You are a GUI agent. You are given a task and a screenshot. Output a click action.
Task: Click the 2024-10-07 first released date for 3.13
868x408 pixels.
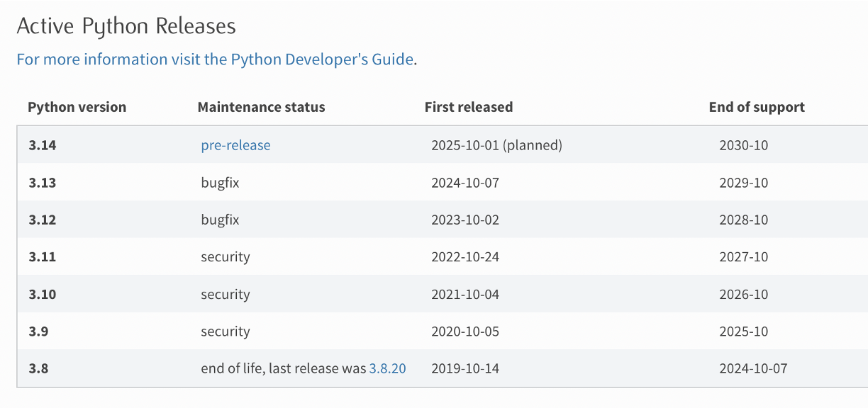click(x=465, y=183)
